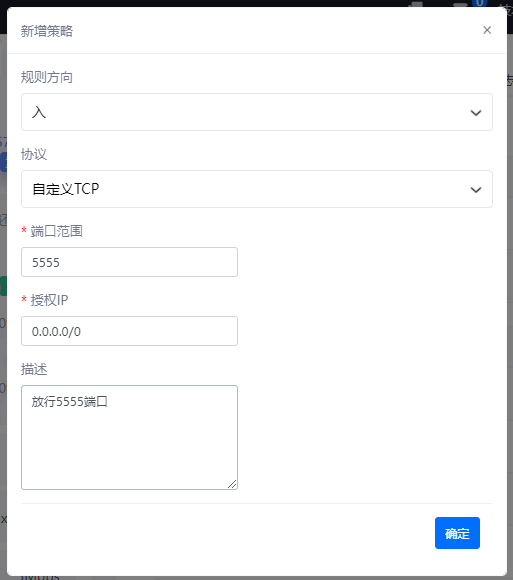Click the chevron arrow in 规则方向 selector

(x=476, y=113)
